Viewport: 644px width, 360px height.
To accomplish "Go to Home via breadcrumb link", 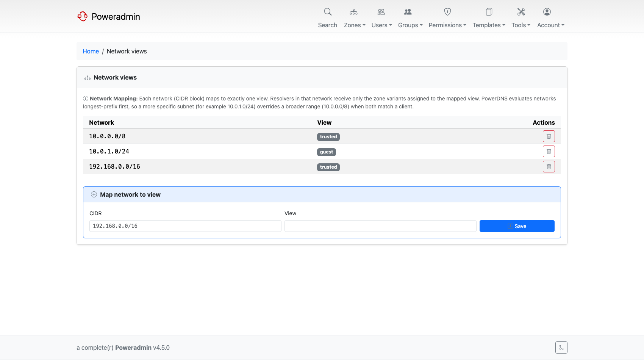I will pyautogui.click(x=91, y=51).
